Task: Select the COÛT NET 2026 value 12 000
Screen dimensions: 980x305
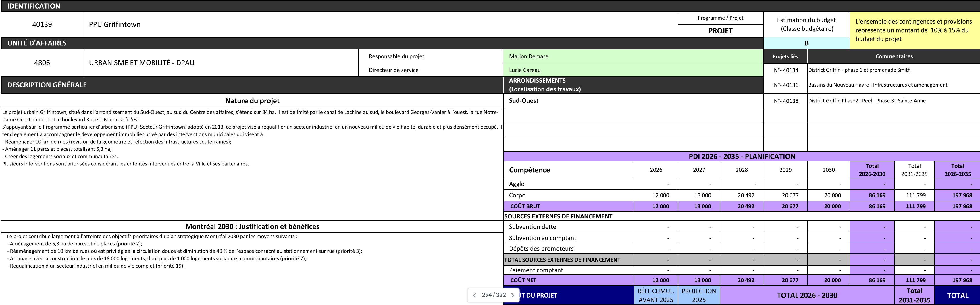Action: [x=660, y=280]
